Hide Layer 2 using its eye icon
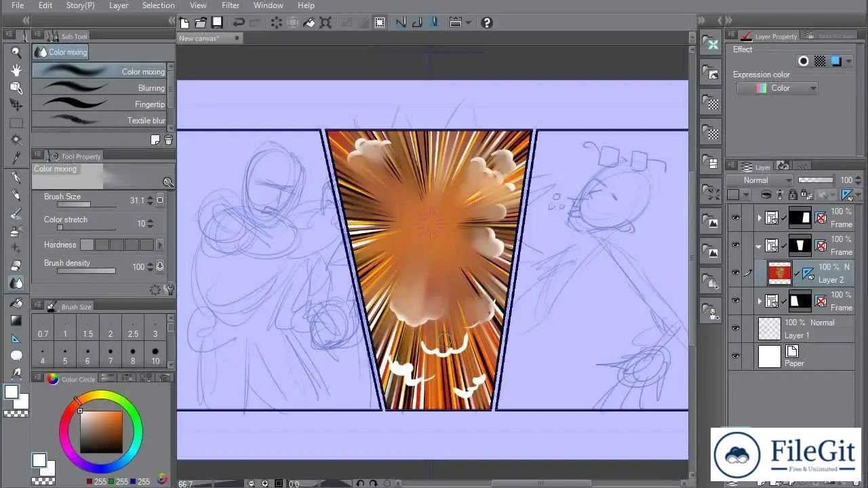Screen dimensions: 868x488 point(735,273)
